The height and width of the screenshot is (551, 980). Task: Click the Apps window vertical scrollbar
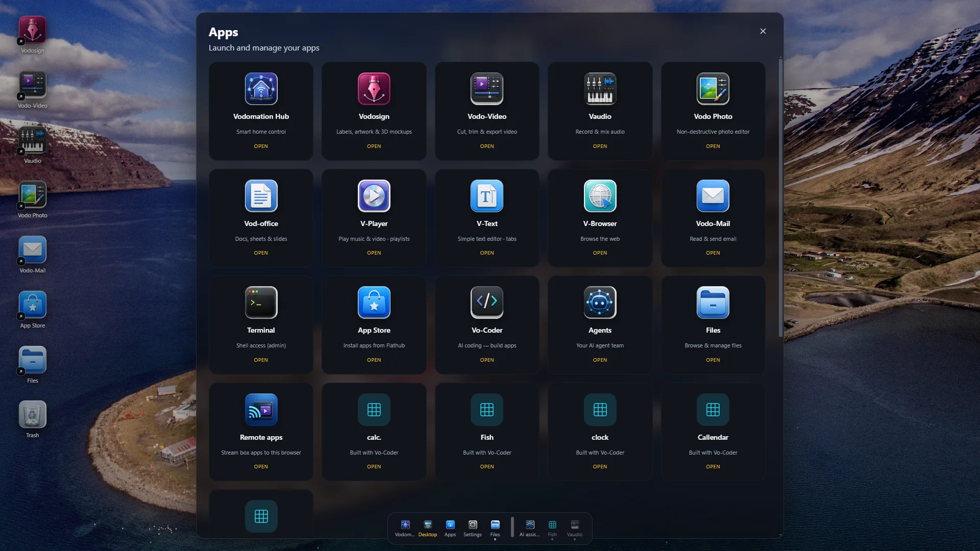pos(780,198)
